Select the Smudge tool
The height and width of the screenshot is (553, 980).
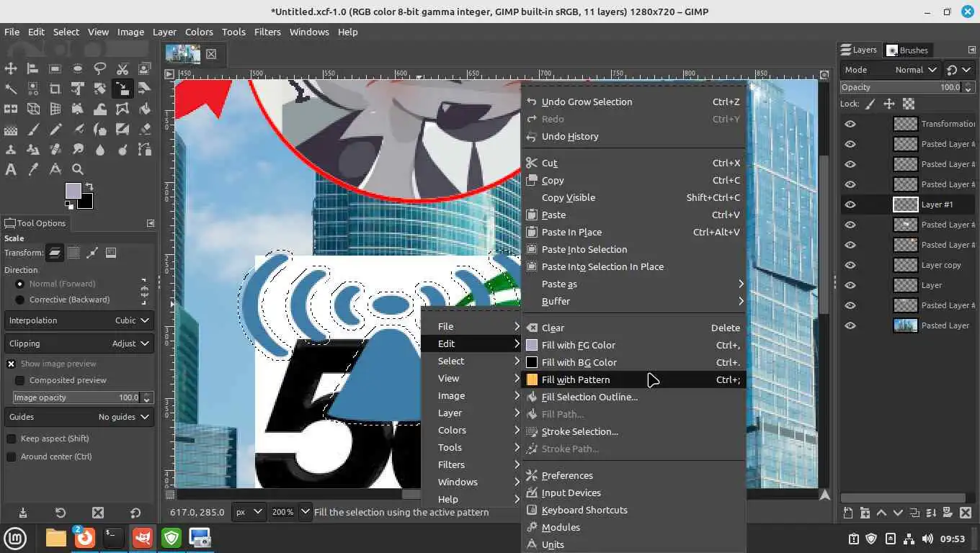[77, 149]
